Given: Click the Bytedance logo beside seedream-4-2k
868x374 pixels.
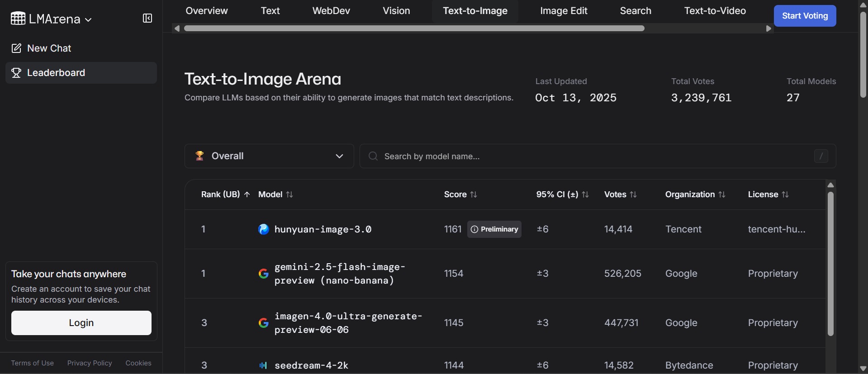Looking at the screenshot, I should click(x=263, y=365).
